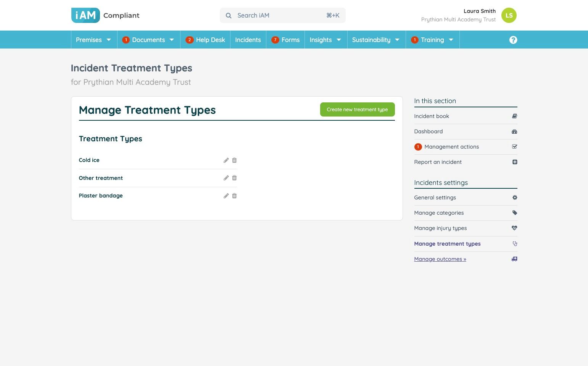The width and height of the screenshot is (588, 366).
Task: Open the Help Desk menu item
Action: (x=205, y=40)
